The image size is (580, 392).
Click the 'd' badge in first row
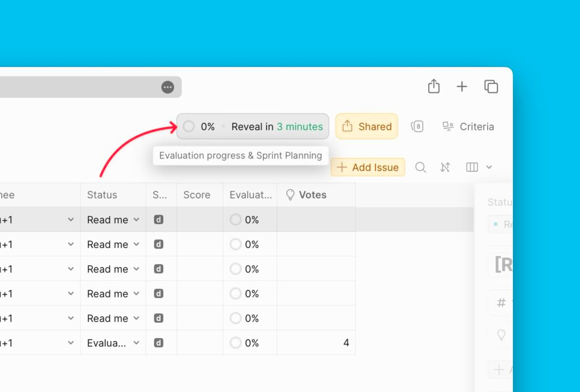159,220
